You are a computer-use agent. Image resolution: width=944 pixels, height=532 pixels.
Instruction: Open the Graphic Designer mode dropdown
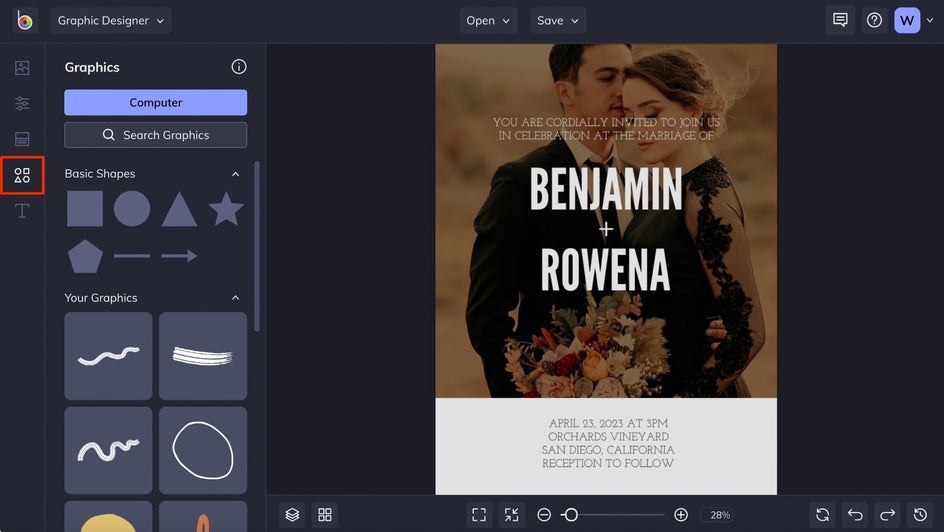pos(111,20)
